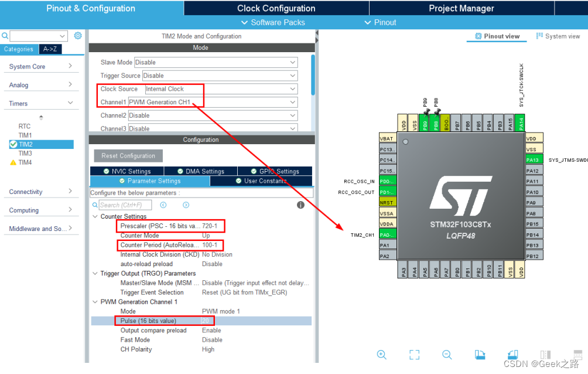Click the TIM2 green check icon
The image size is (588, 374).
[x=13, y=144]
